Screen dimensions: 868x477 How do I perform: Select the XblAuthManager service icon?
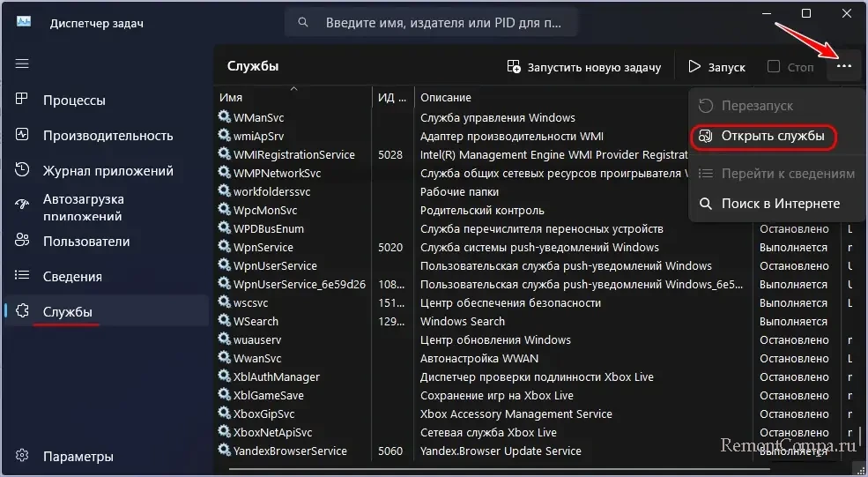225,376
